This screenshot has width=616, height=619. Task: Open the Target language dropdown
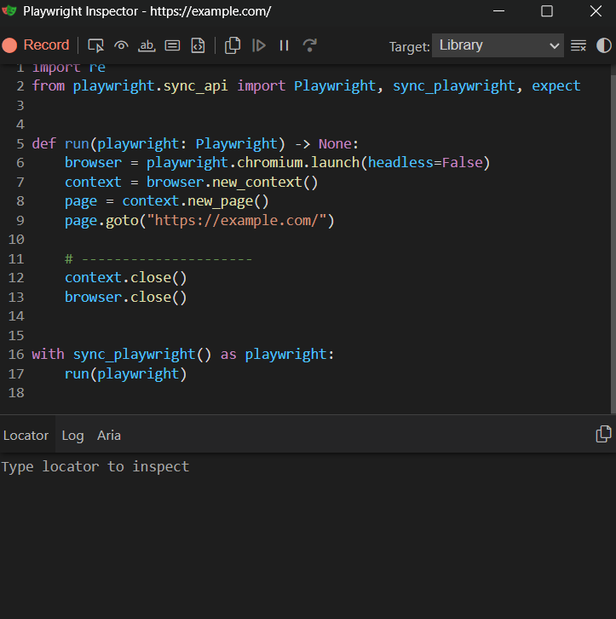498,45
